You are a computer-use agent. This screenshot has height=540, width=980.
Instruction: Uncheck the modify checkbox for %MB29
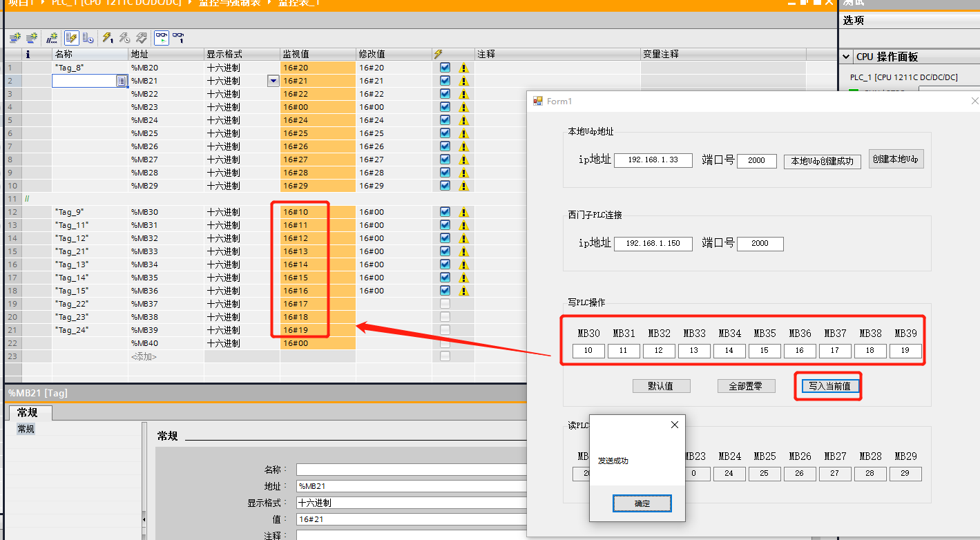(x=445, y=186)
